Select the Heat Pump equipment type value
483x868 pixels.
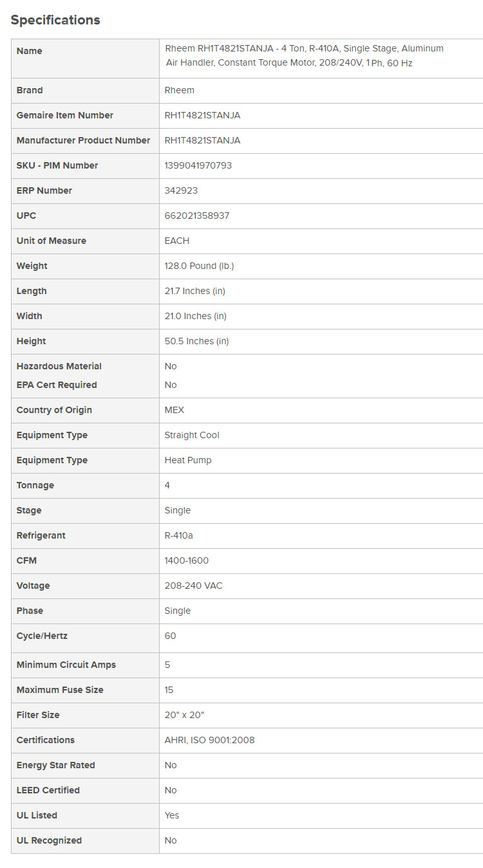188,460
